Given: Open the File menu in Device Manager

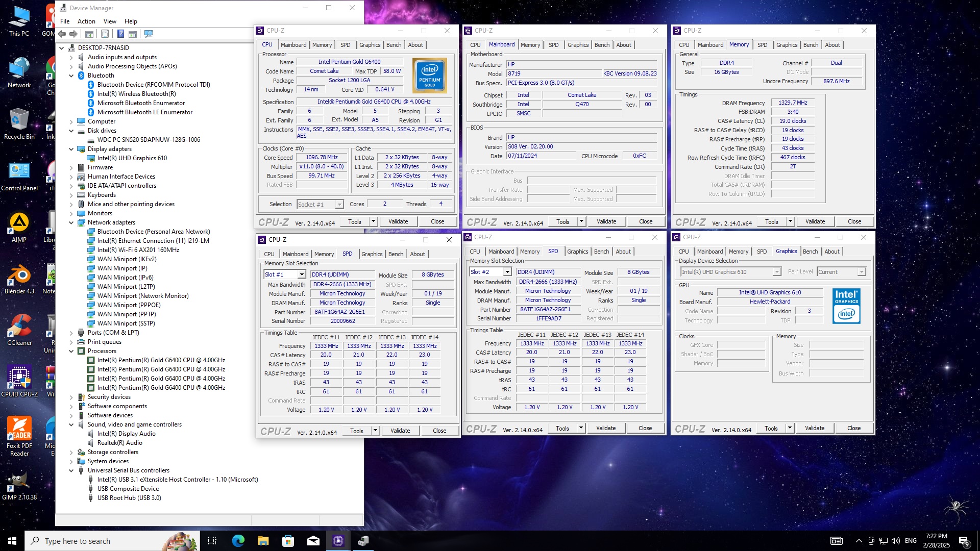Looking at the screenshot, I should pos(65,21).
